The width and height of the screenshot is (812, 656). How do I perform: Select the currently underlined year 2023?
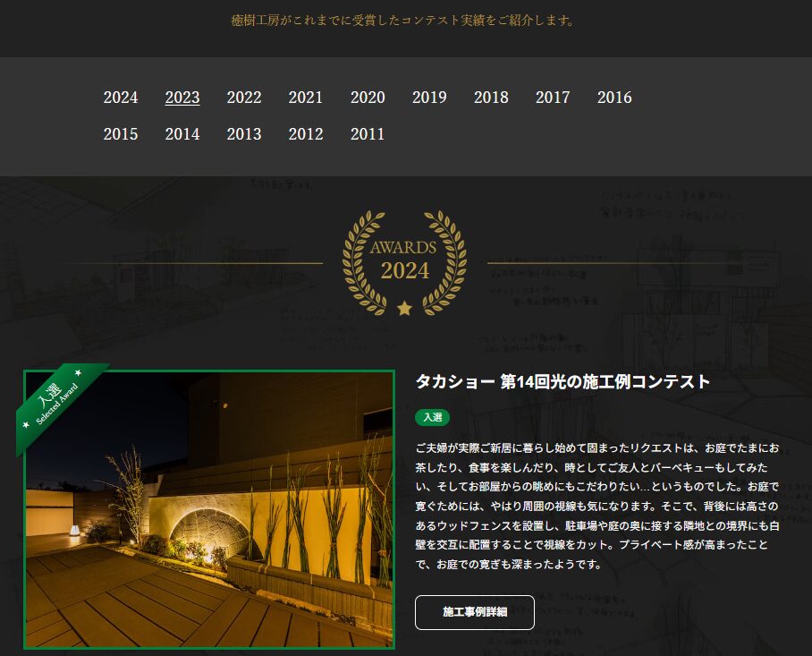182,98
